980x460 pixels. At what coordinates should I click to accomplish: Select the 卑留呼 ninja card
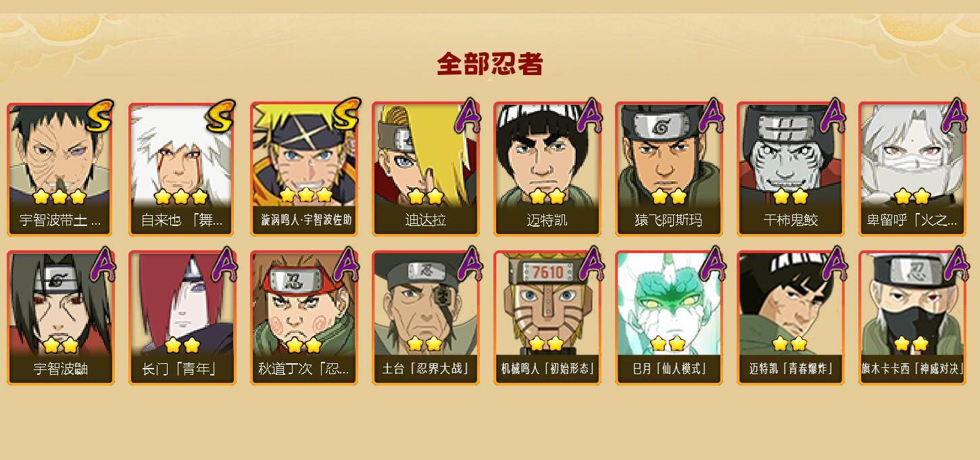[x=912, y=169]
